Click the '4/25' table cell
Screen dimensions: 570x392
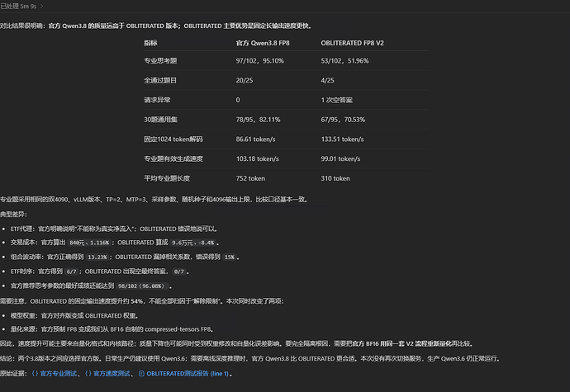coord(327,80)
